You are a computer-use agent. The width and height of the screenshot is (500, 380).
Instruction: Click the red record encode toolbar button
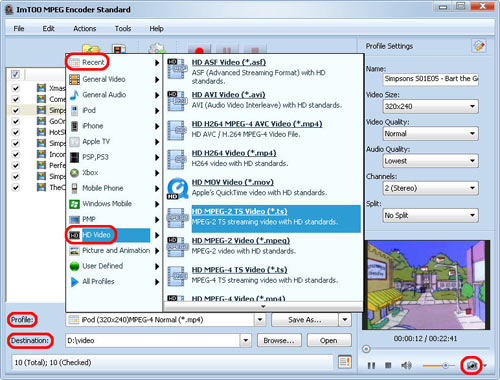(199, 49)
